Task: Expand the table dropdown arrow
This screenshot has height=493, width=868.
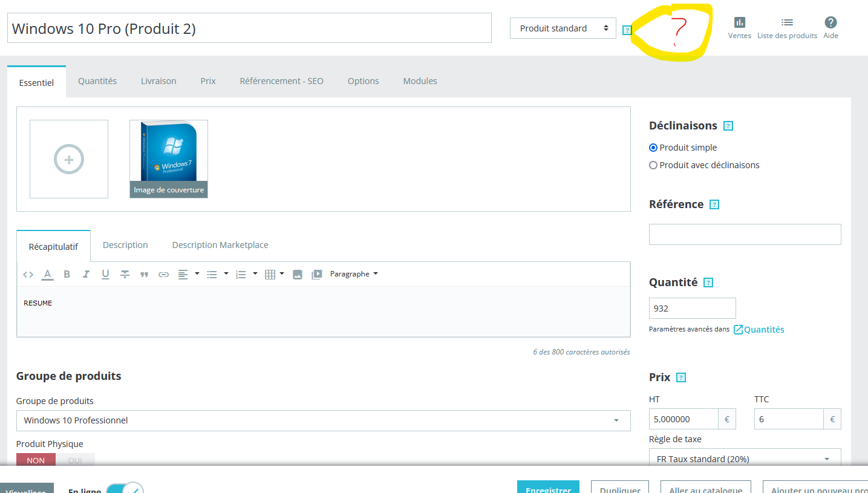Action: click(282, 274)
